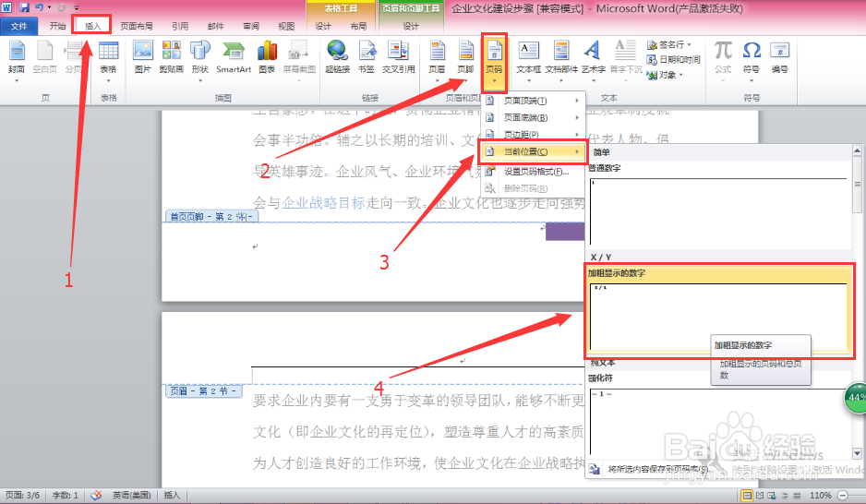The width and height of the screenshot is (866, 504).
Task: Switch to the Home (开始) tab
Action: coord(57,26)
